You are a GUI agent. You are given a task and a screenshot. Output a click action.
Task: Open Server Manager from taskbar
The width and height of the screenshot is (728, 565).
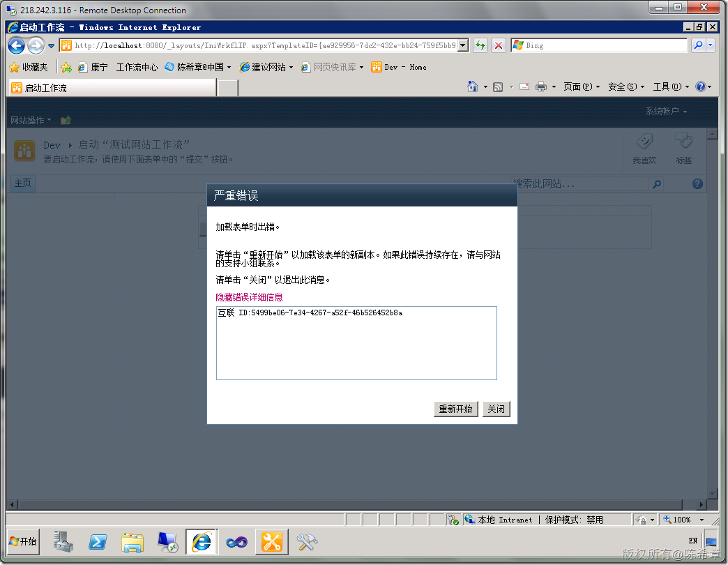coord(63,542)
